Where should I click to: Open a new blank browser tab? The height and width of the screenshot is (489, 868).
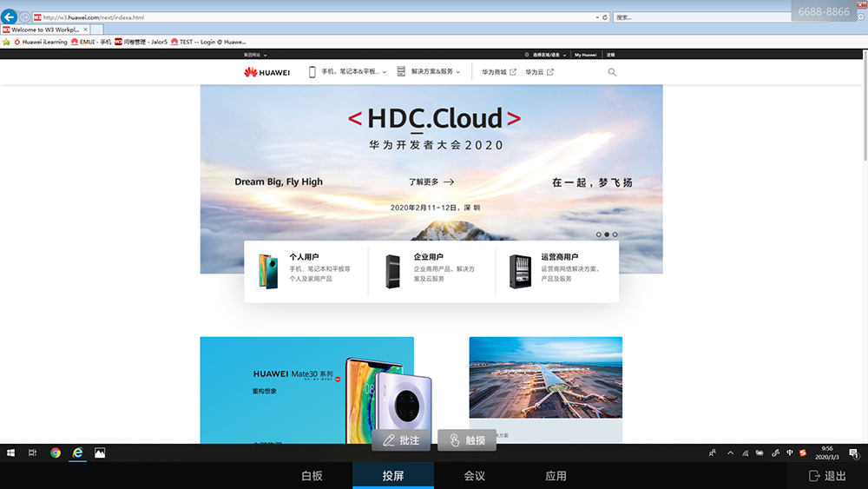tap(97, 30)
